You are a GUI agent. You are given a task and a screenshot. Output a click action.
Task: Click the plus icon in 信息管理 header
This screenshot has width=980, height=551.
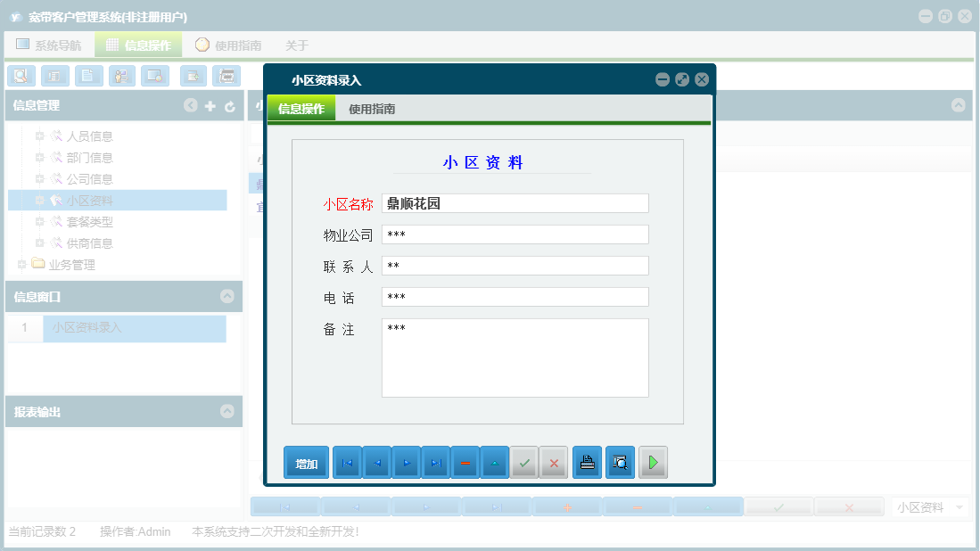click(x=210, y=106)
